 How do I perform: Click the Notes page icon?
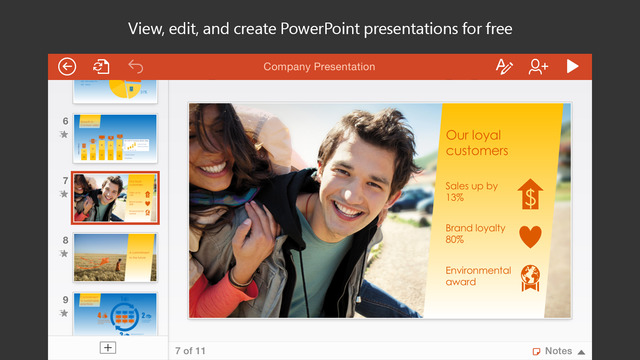pyautogui.click(x=536, y=351)
